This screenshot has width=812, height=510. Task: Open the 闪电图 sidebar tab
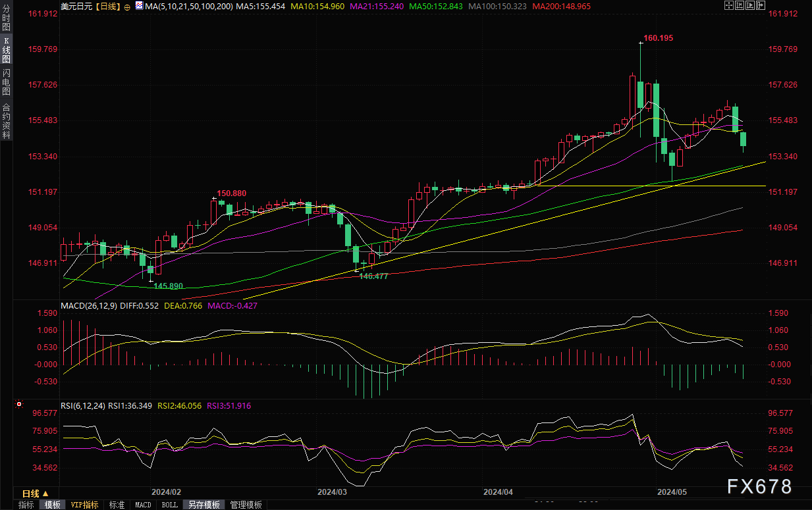click(x=6, y=83)
